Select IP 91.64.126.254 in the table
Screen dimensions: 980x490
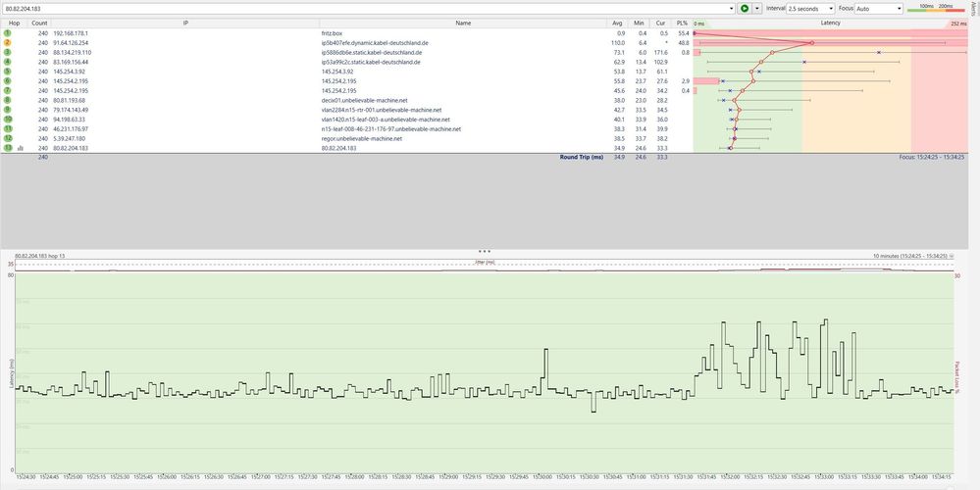coord(71,42)
